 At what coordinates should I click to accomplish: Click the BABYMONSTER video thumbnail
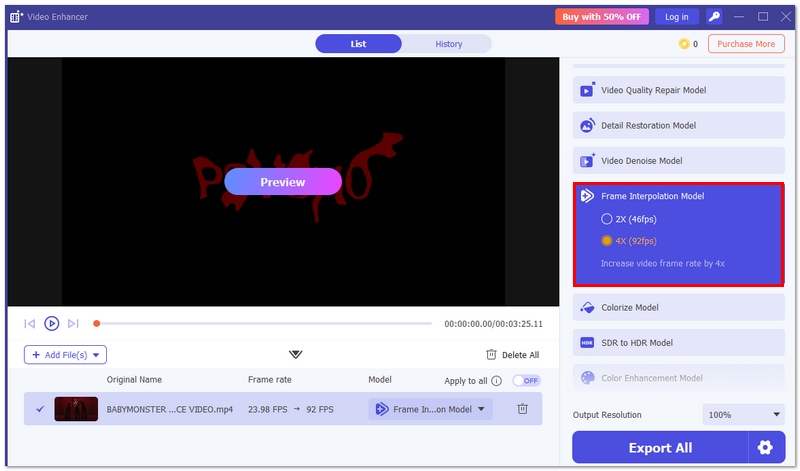pos(76,409)
